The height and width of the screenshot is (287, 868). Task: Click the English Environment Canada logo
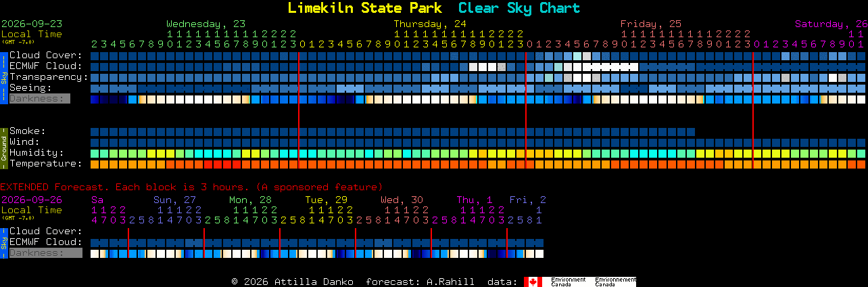567,282
